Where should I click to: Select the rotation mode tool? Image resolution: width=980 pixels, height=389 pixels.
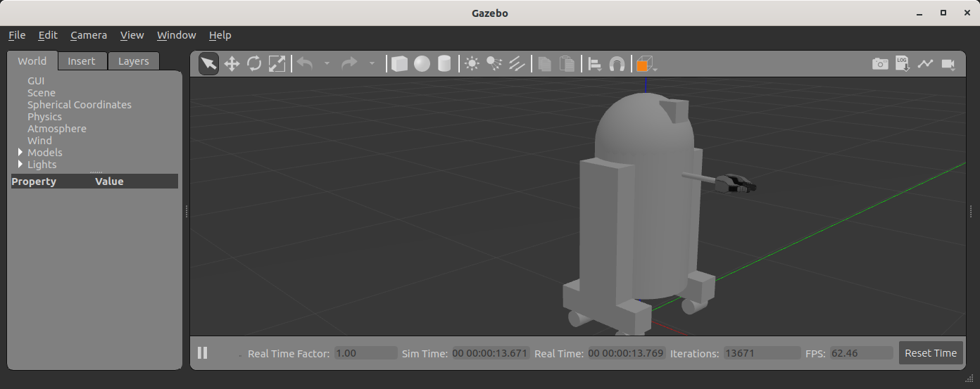(254, 64)
